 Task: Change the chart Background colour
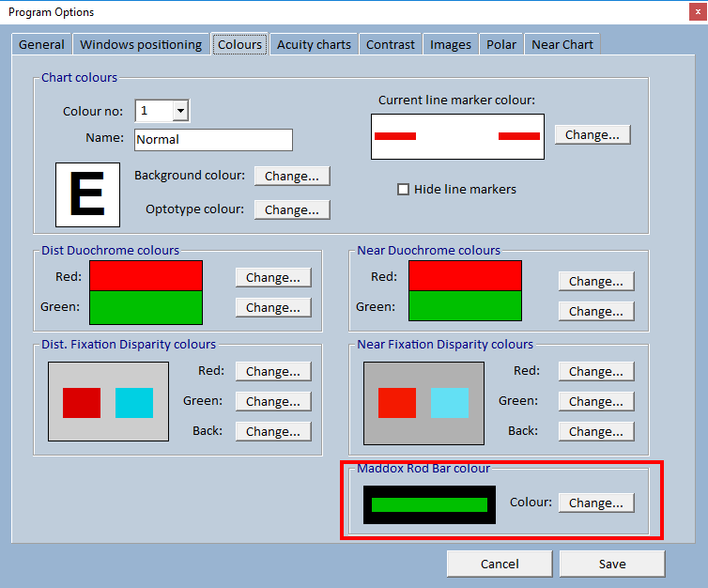[292, 176]
